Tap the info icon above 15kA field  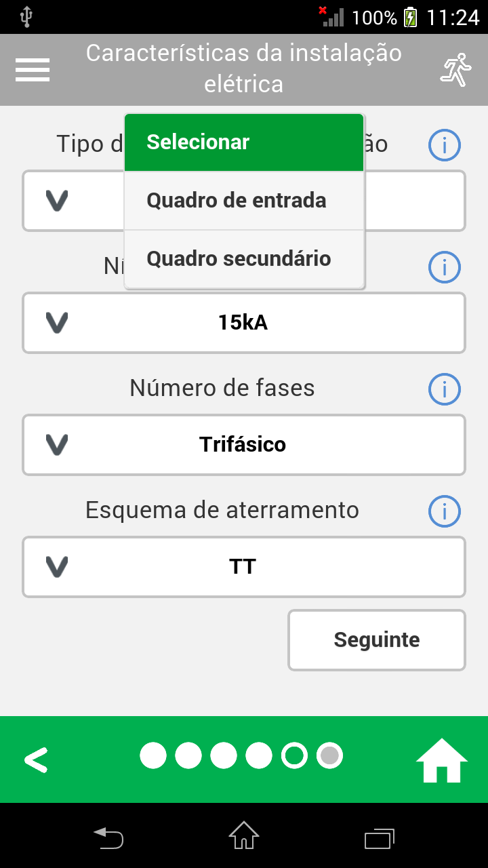(445, 267)
